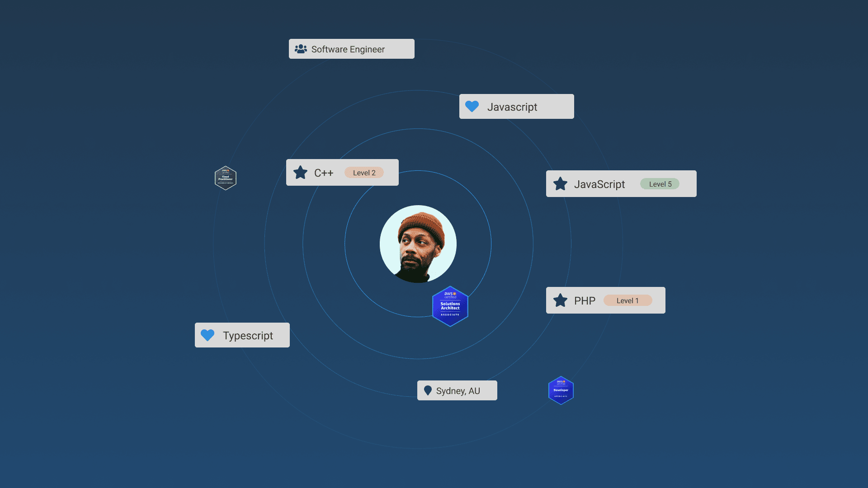Screen dimensions: 868x488
Task: Click the Javascript interest card text
Action: point(512,107)
